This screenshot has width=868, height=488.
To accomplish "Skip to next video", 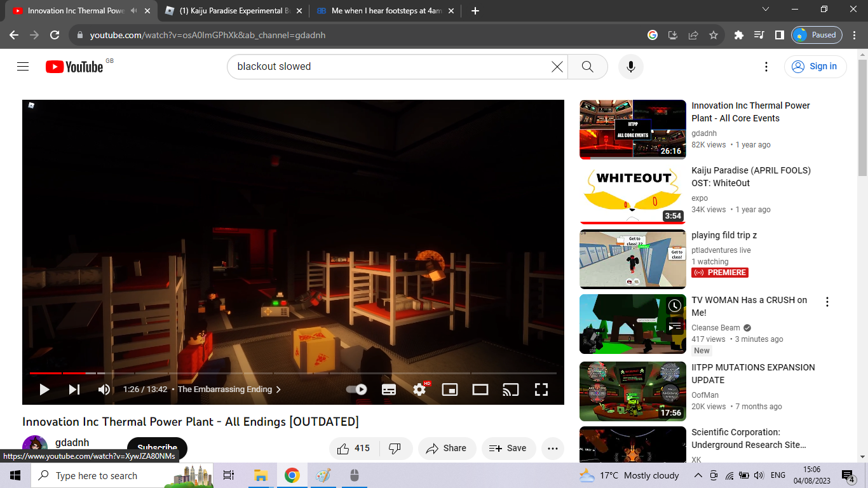I will pos(74,390).
